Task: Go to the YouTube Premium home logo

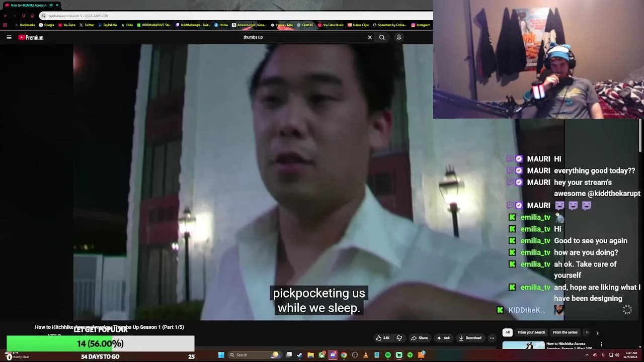Action: click(x=31, y=37)
